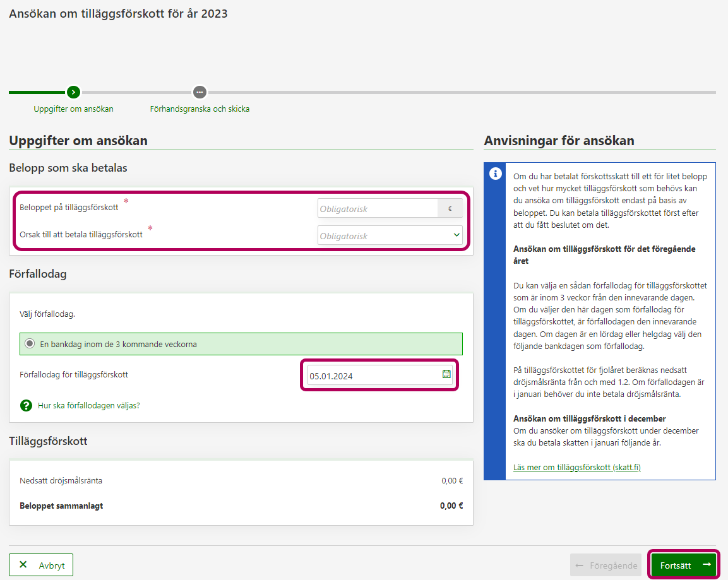
Task: Click the Beloppet sammanlagt total of 0,00 €
Action: (x=451, y=506)
